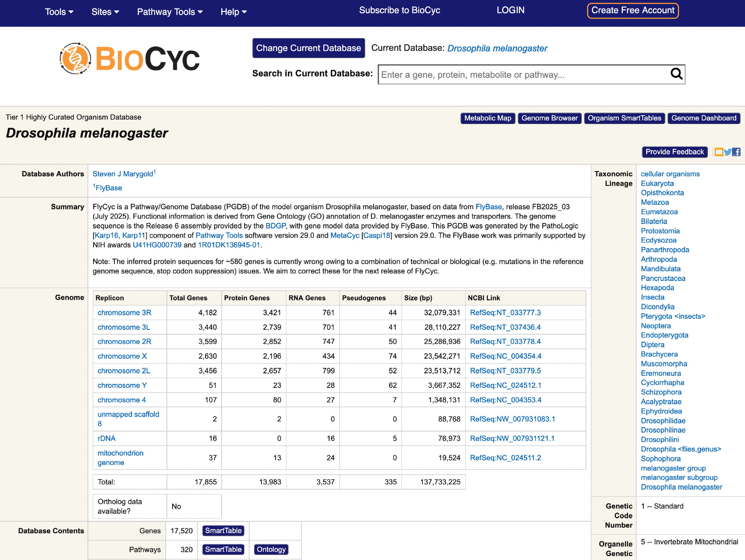Open Genome Dashboard
This screenshot has width=745, height=560.
point(704,118)
